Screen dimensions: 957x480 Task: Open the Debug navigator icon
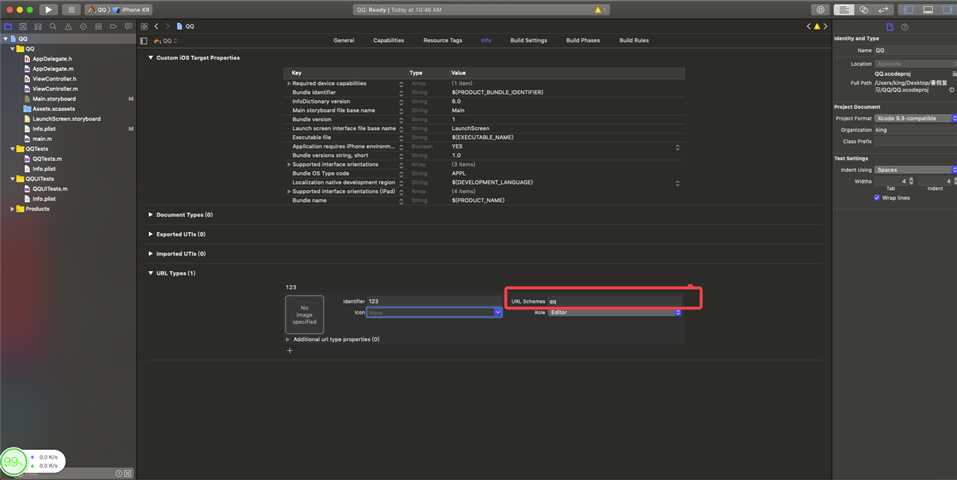tap(98, 27)
